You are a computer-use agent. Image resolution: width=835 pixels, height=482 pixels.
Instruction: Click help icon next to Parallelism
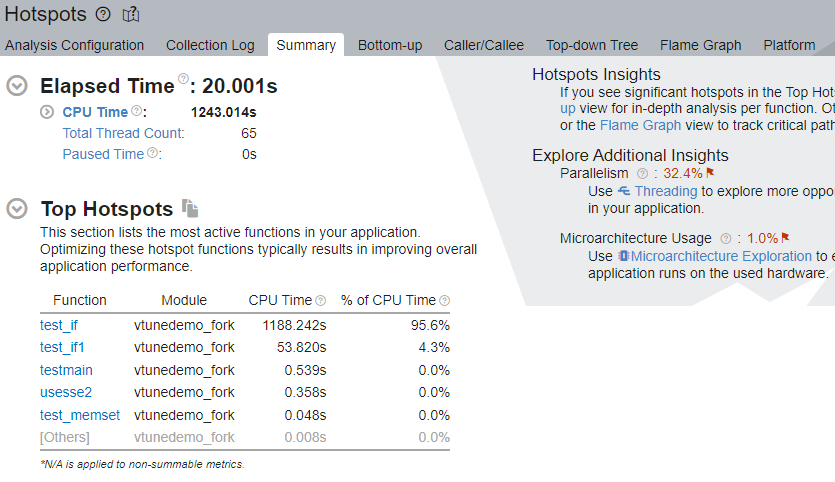click(x=643, y=173)
